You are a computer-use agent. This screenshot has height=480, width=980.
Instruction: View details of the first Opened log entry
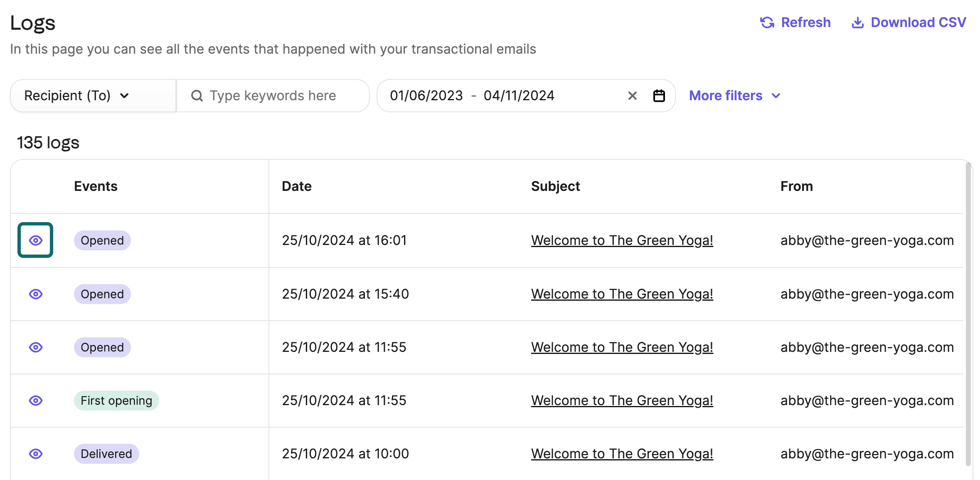35,240
